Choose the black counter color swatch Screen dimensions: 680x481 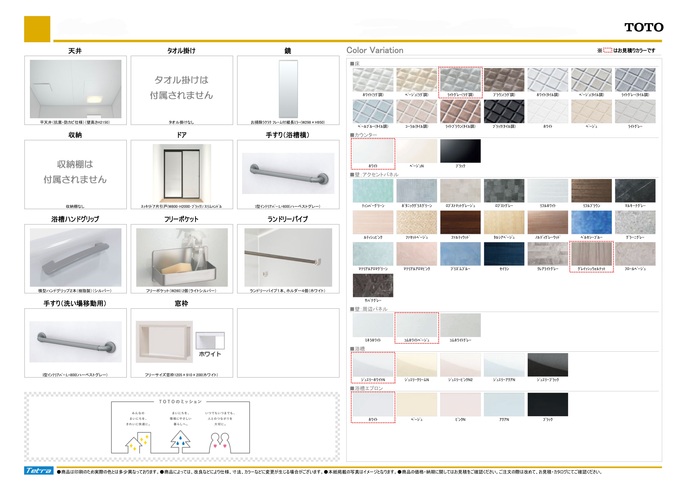click(x=460, y=152)
